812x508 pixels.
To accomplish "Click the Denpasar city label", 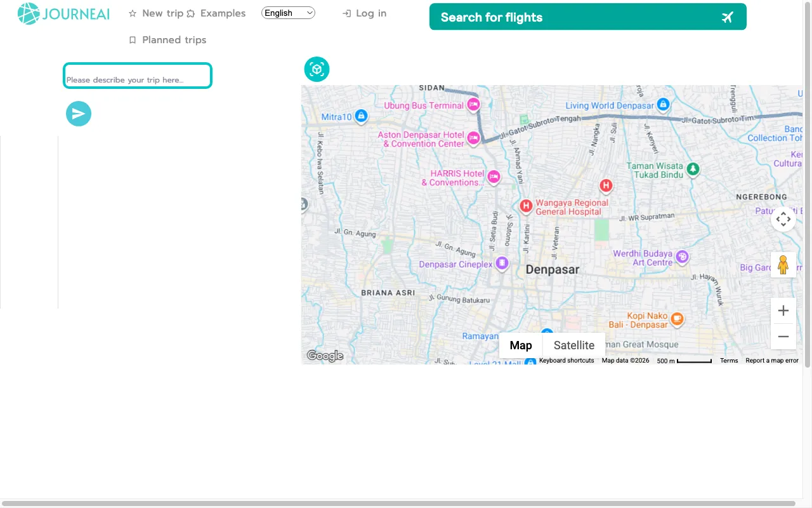I will pos(553,270).
